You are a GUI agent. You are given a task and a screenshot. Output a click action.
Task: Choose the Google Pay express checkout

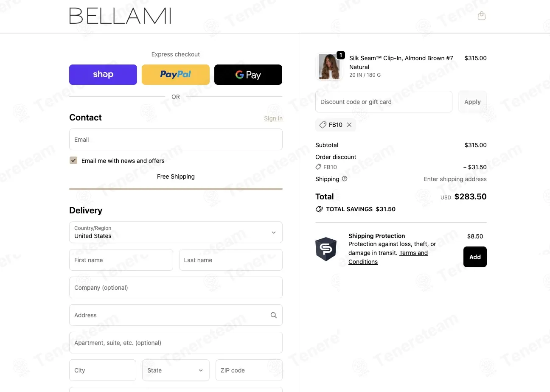(248, 75)
